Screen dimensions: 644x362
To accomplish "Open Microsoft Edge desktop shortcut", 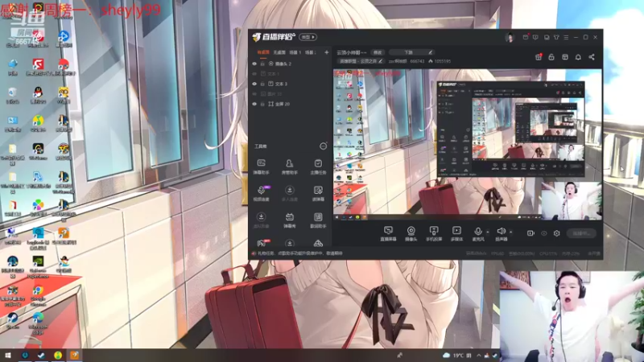I will pyautogui.click(x=38, y=323).
